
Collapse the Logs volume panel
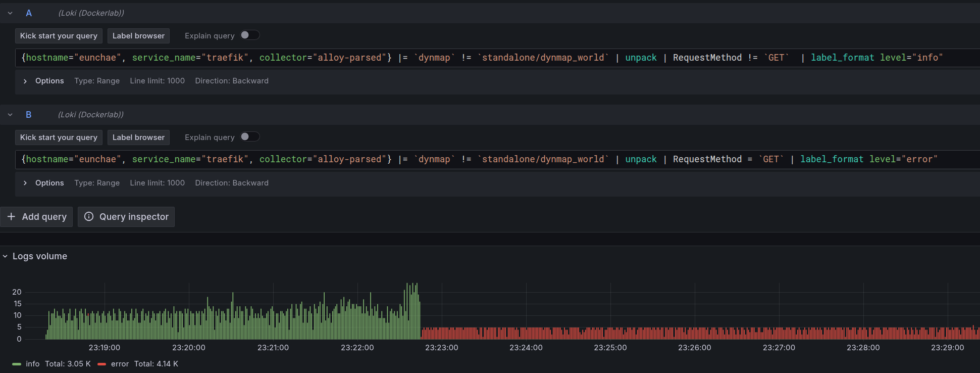[6, 256]
